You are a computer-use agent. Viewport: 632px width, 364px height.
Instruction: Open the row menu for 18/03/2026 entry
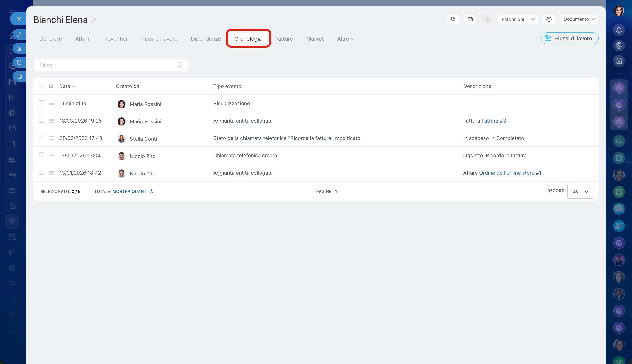click(x=51, y=121)
